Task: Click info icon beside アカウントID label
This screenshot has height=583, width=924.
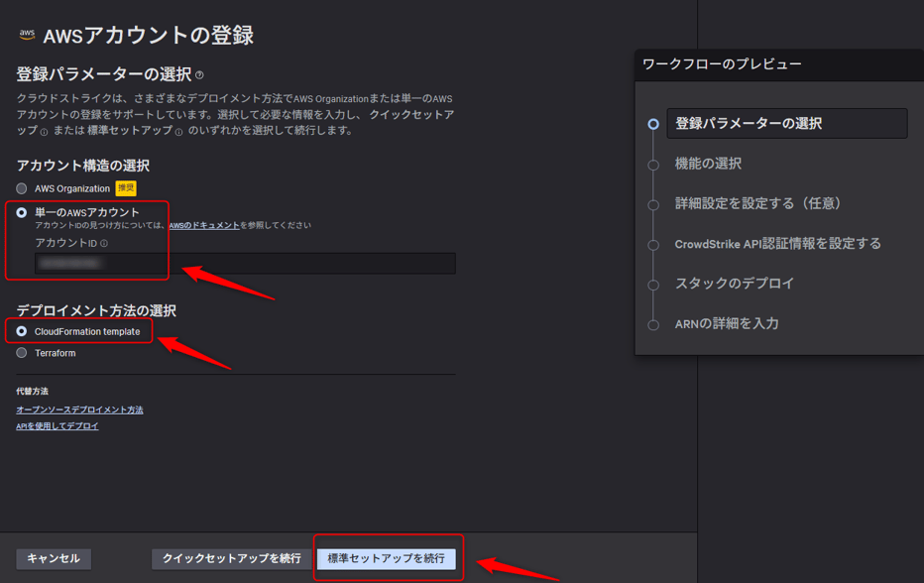Action: [104, 244]
